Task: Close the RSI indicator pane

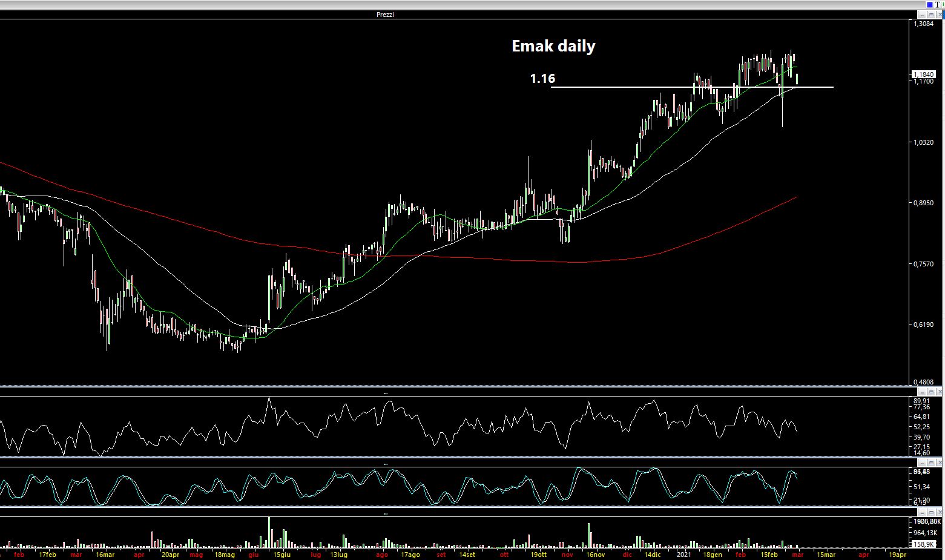Action: pyautogui.click(x=939, y=392)
